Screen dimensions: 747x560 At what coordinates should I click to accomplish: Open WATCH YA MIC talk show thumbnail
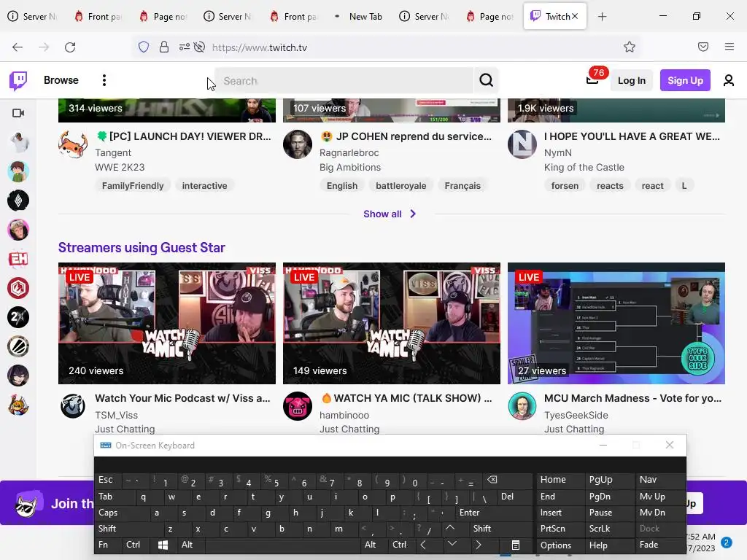click(392, 323)
